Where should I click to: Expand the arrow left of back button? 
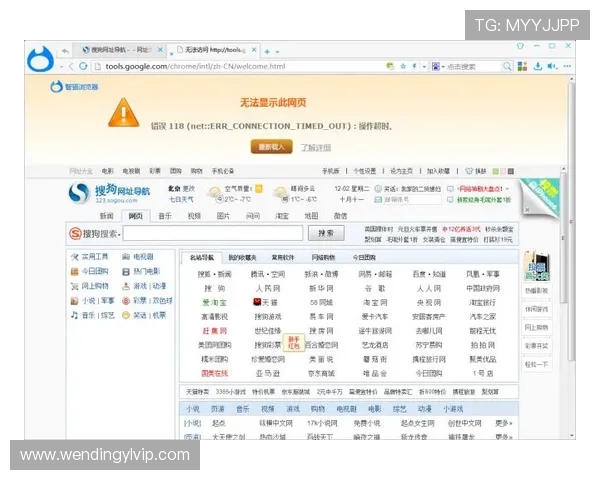[x=62, y=67]
